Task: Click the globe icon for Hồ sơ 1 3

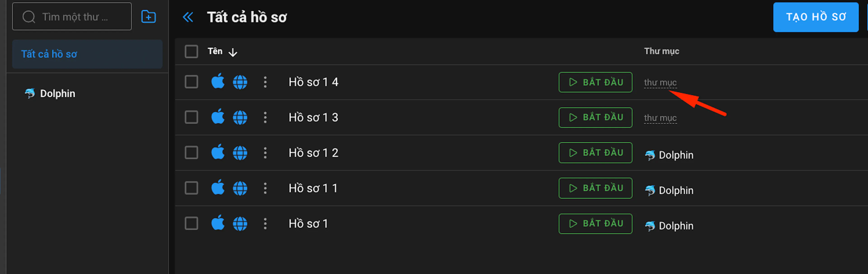Action: [240, 118]
